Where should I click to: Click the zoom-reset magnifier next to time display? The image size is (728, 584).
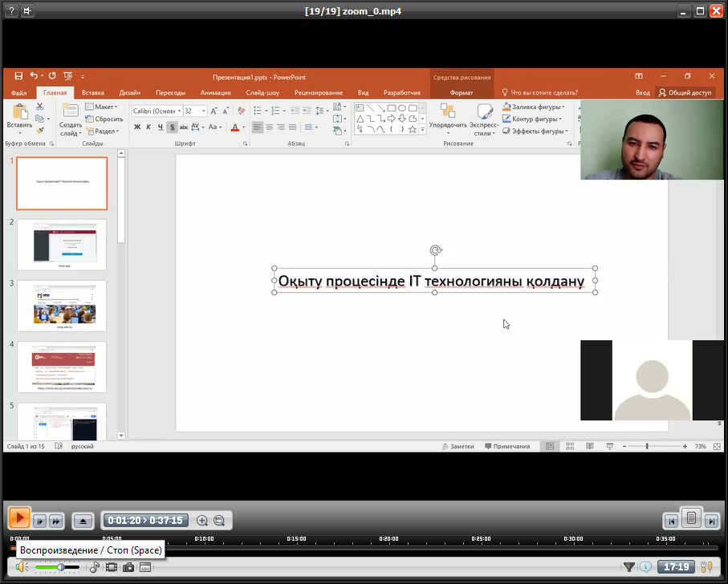click(219, 521)
